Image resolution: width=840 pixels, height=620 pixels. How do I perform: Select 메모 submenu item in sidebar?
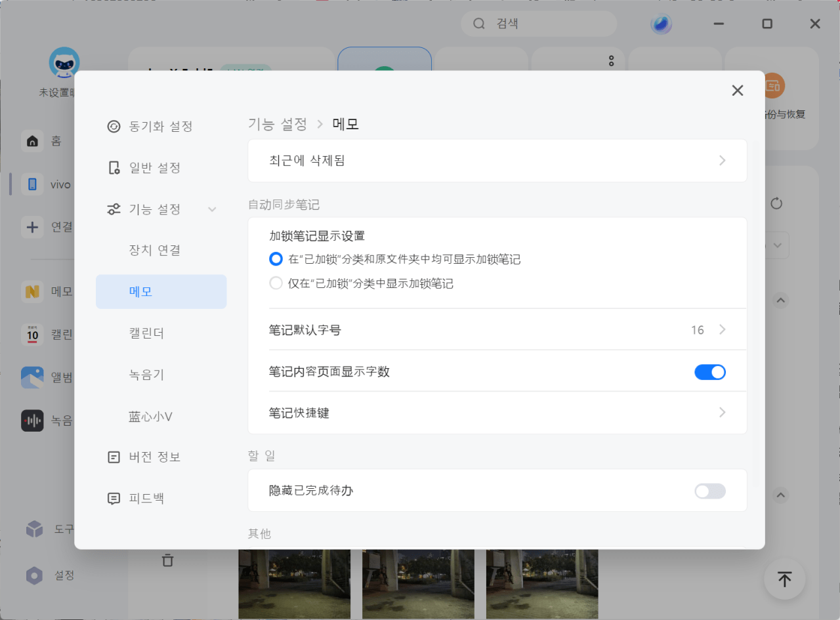tap(161, 292)
